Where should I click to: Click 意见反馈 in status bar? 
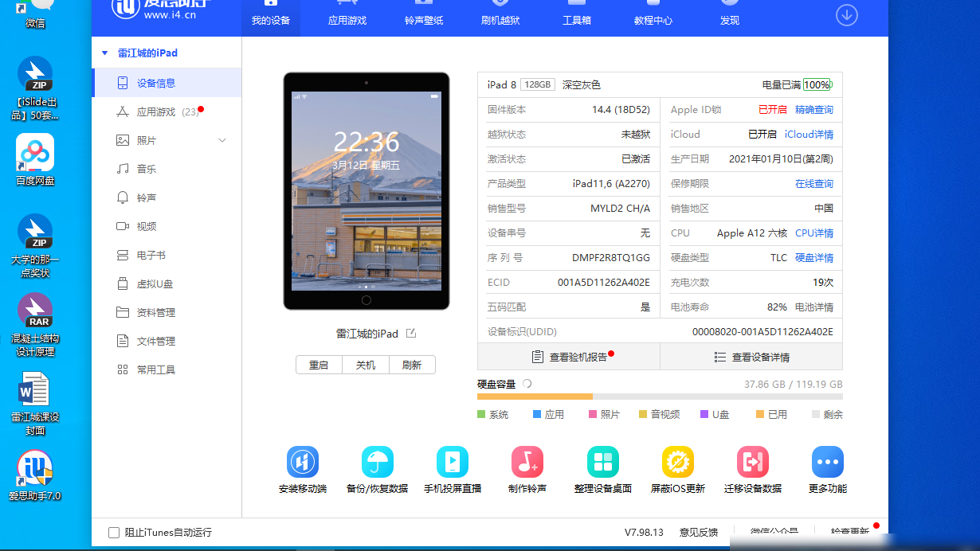698,533
